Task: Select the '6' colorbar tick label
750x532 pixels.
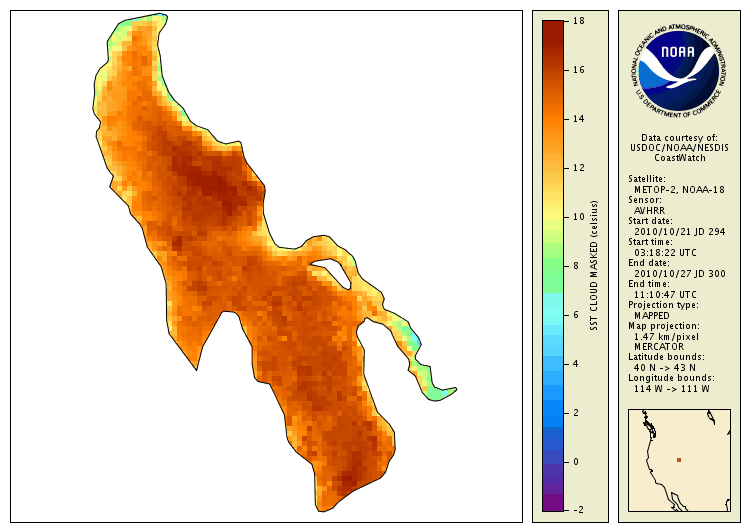Action: [x=576, y=315]
